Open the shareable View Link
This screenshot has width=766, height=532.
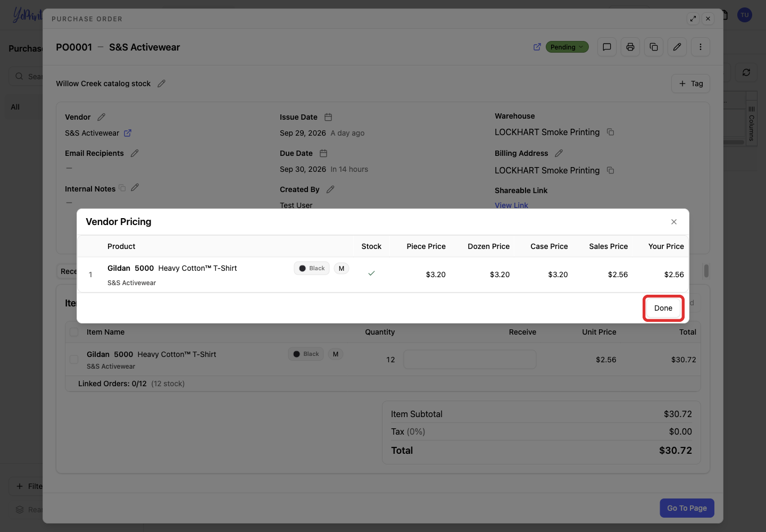pyautogui.click(x=511, y=205)
